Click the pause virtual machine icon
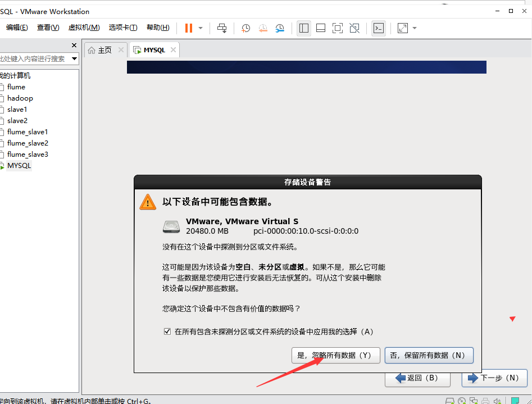532x404 pixels. pyautogui.click(x=189, y=28)
